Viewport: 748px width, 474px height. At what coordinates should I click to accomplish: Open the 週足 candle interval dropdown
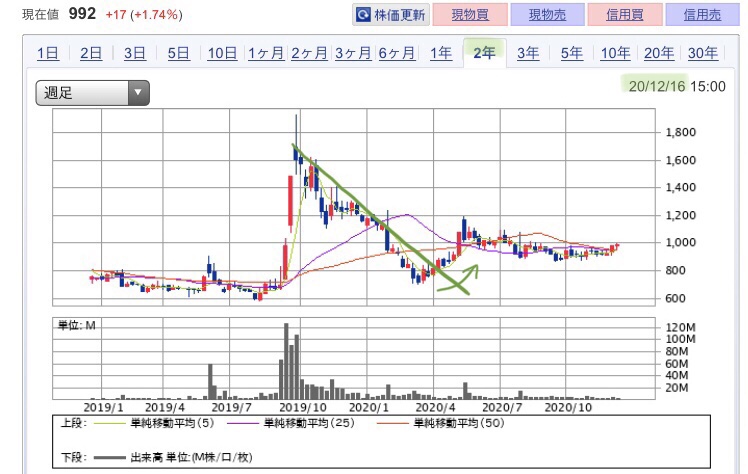click(x=93, y=93)
